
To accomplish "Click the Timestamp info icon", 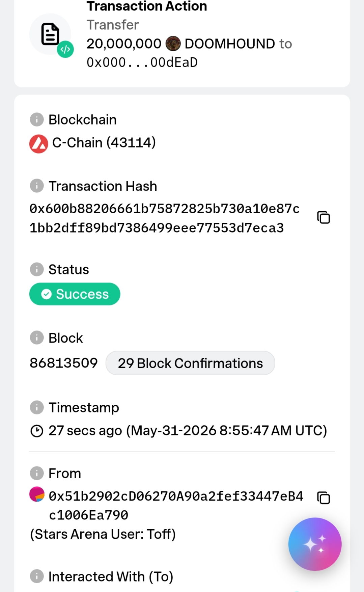I will pyautogui.click(x=37, y=407).
